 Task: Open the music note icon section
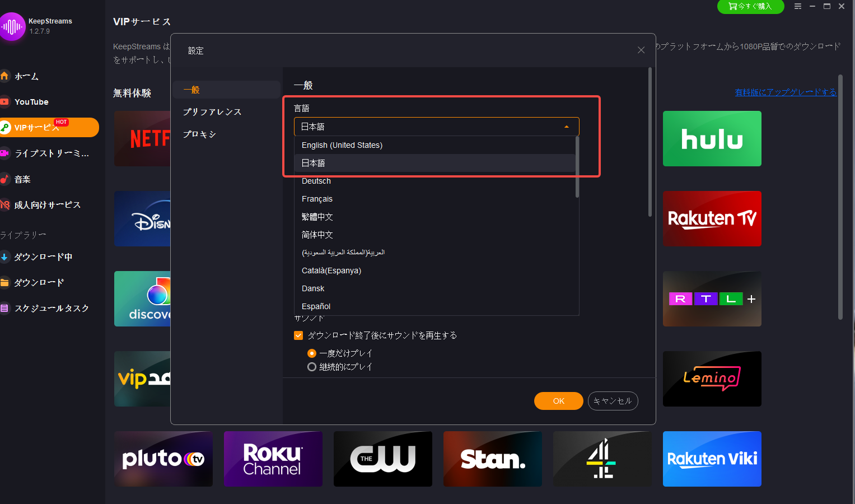[5, 179]
